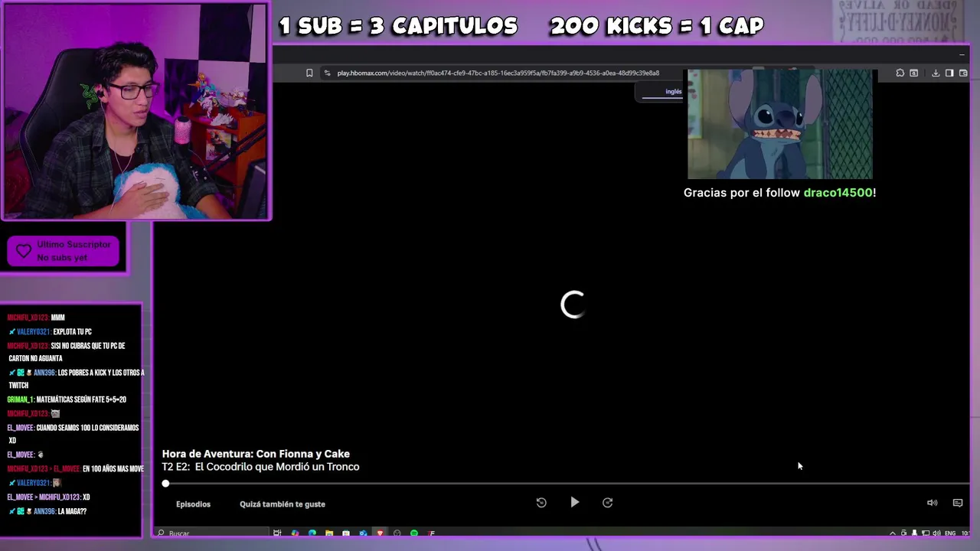980x551 pixels.
Task: Open Microsoft Edge from the taskbar
Action: (312, 533)
